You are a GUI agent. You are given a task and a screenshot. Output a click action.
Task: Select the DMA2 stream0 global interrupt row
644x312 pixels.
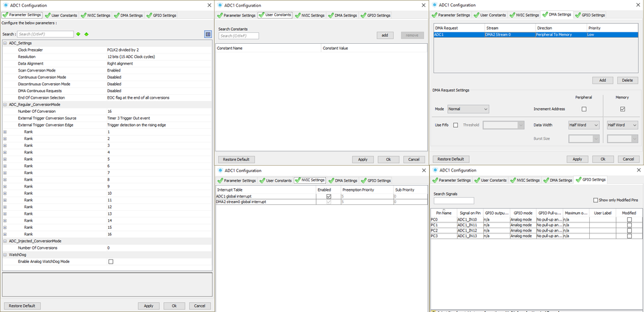point(321,202)
